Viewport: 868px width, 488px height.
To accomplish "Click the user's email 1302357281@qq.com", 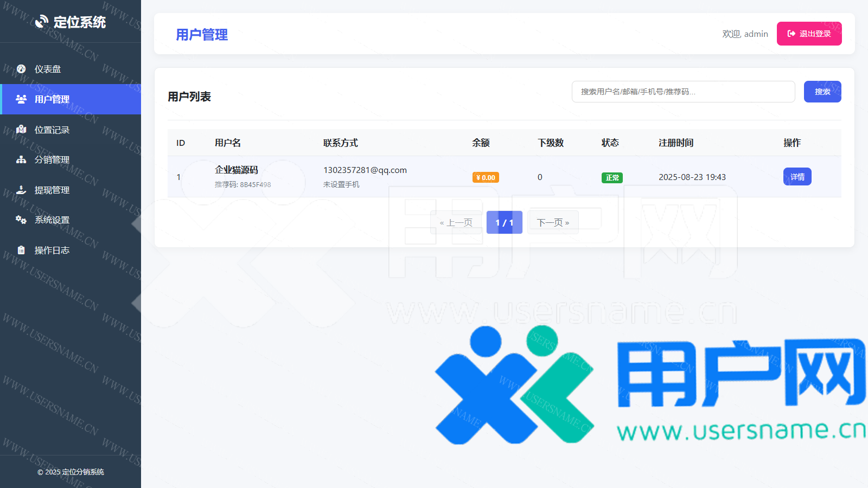I will pos(365,170).
